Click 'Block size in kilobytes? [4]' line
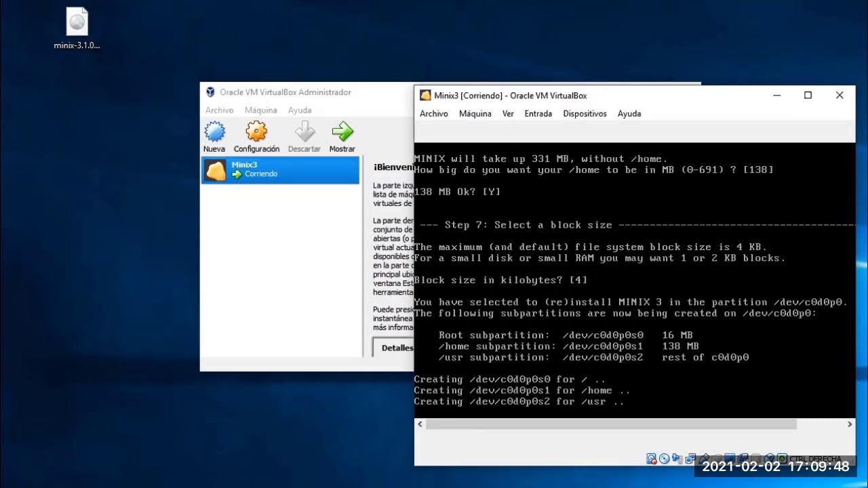This screenshot has width=868, height=488. 500,280
